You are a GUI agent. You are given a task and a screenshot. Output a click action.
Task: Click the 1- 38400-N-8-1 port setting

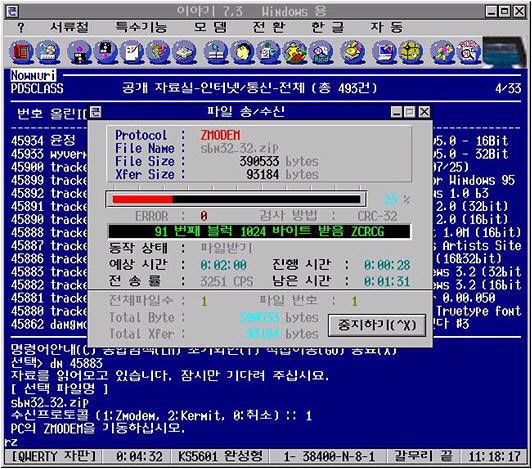(x=329, y=456)
